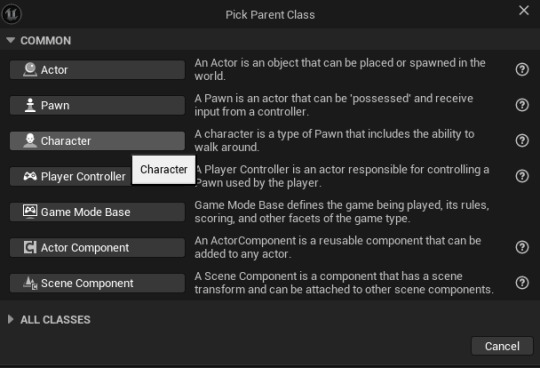
Task: Open the help icon for Player Controller
Action: pyautogui.click(x=522, y=176)
